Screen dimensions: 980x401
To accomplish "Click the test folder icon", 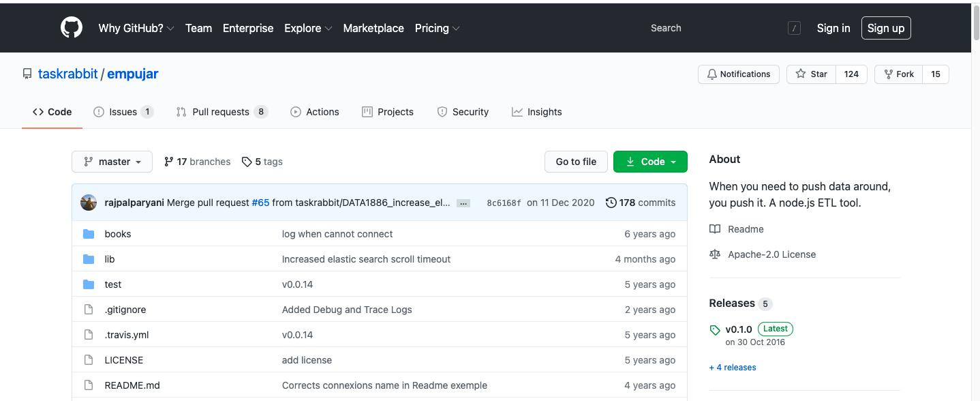I will pyautogui.click(x=89, y=284).
